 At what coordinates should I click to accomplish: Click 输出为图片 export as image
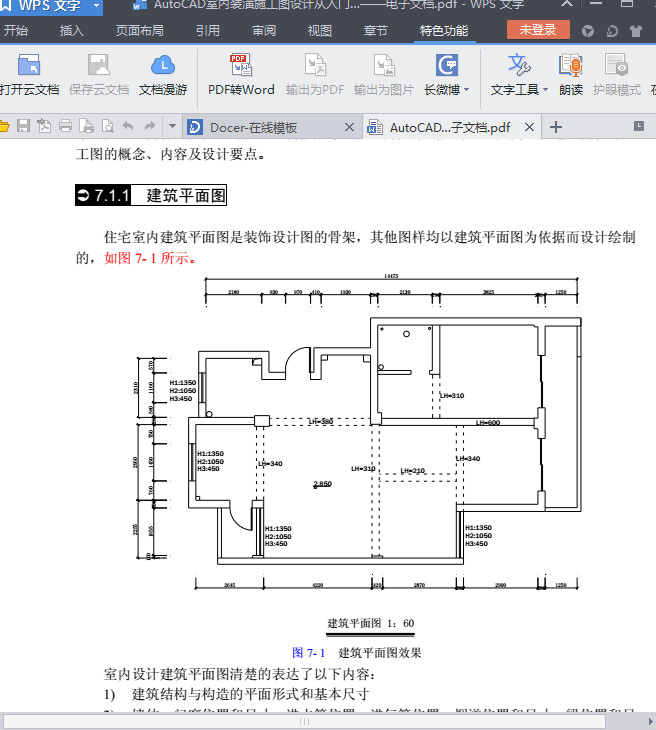coord(384,65)
